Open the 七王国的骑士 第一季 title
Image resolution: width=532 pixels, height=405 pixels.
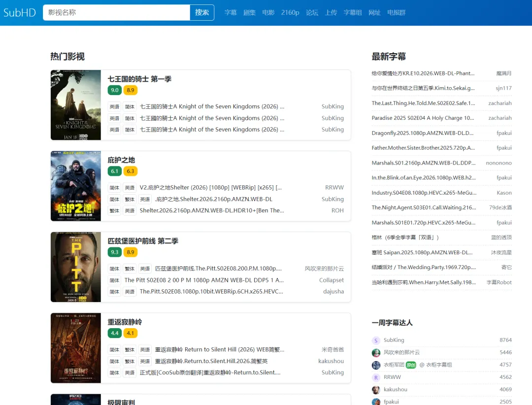click(139, 79)
